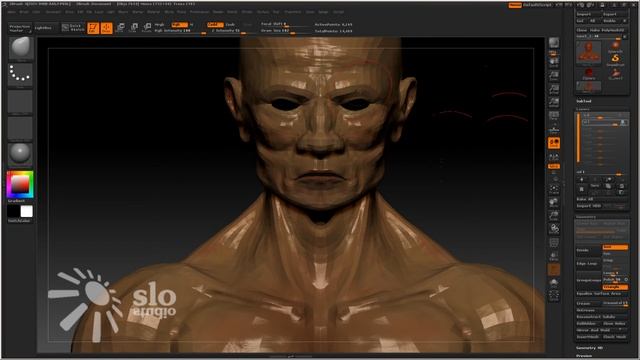Toggle the orange Smt button near Divide
The width and height of the screenshot is (640, 360).
point(615,247)
